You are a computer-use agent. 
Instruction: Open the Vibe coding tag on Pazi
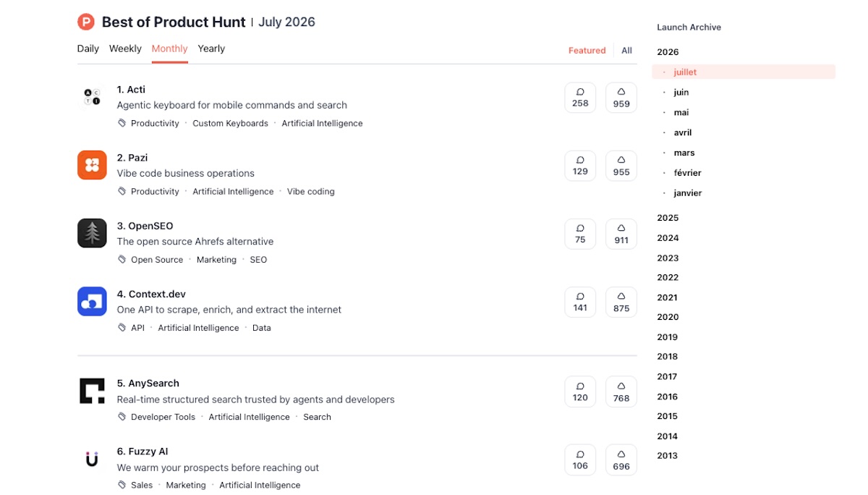311,192
